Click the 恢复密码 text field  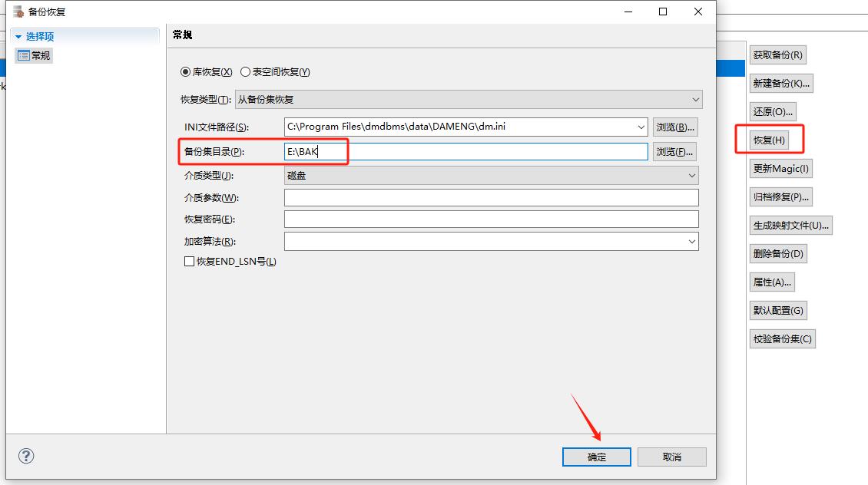[491, 219]
